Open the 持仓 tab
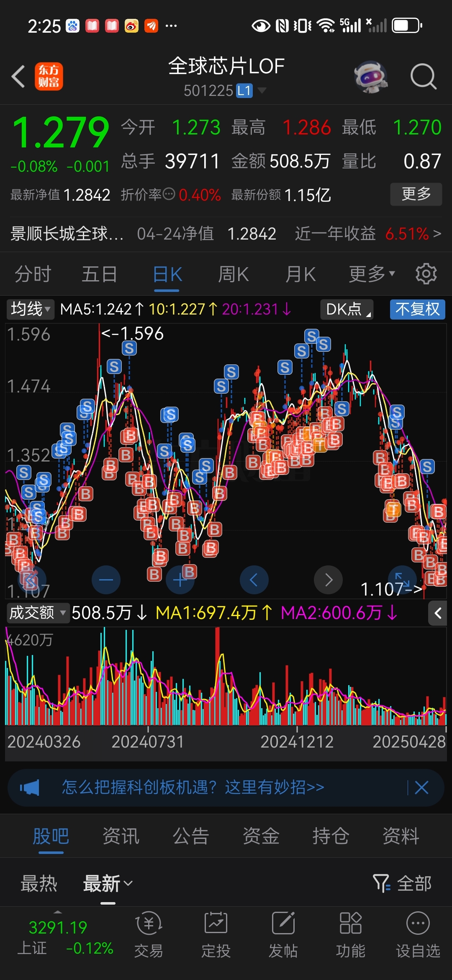Viewport: 452px width, 980px height. coord(331,836)
